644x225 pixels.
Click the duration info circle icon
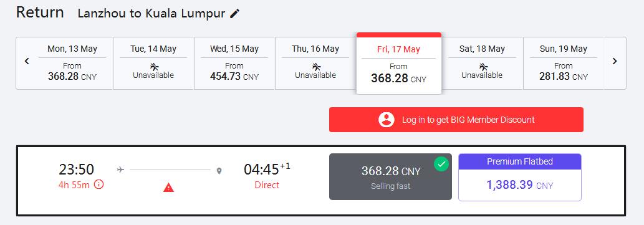(x=99, y=184)
